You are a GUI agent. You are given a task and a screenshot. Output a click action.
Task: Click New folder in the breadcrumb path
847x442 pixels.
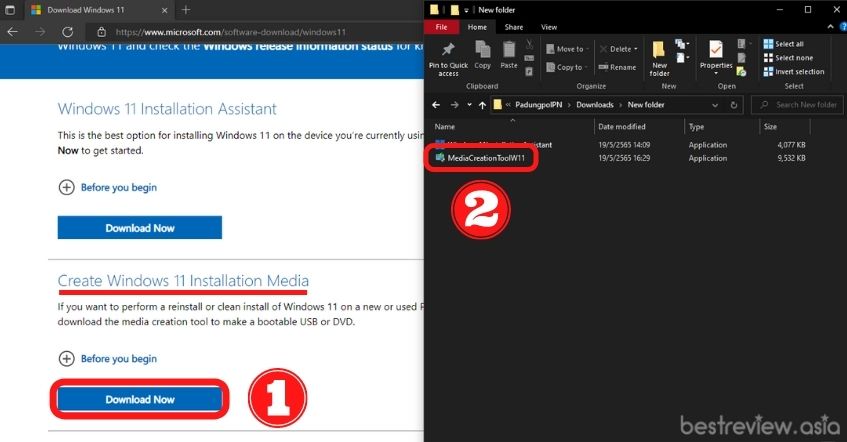(x=646, y=105)
